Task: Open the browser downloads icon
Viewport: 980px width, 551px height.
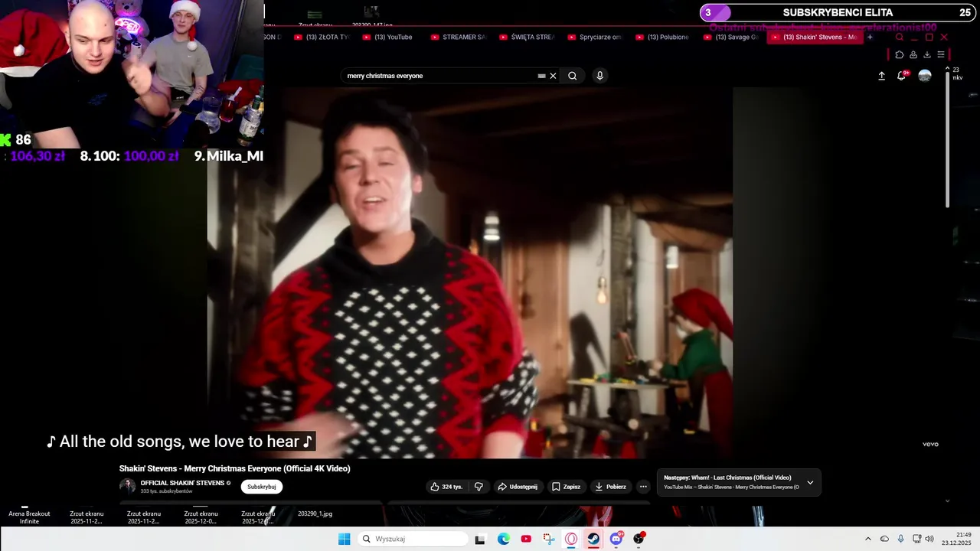Action: 927,54
